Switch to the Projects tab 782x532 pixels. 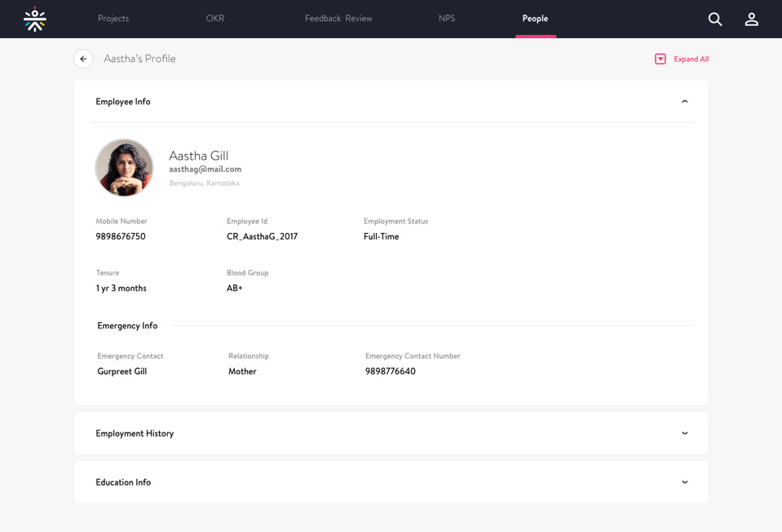click(113, 19)
